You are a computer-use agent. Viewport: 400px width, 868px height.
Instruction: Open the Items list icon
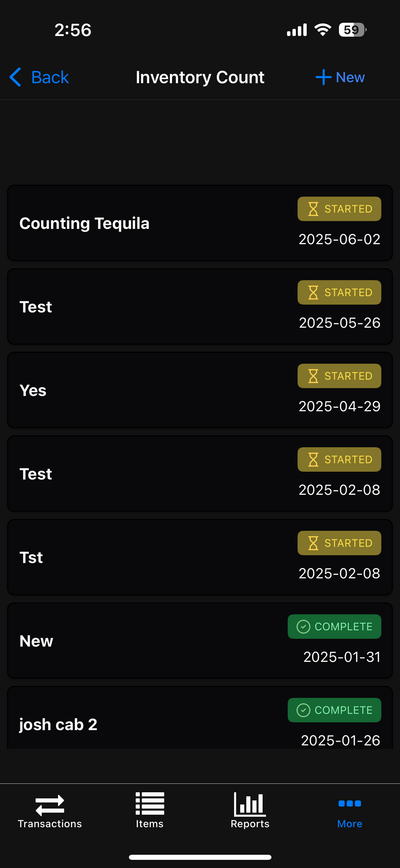[150, 803]
